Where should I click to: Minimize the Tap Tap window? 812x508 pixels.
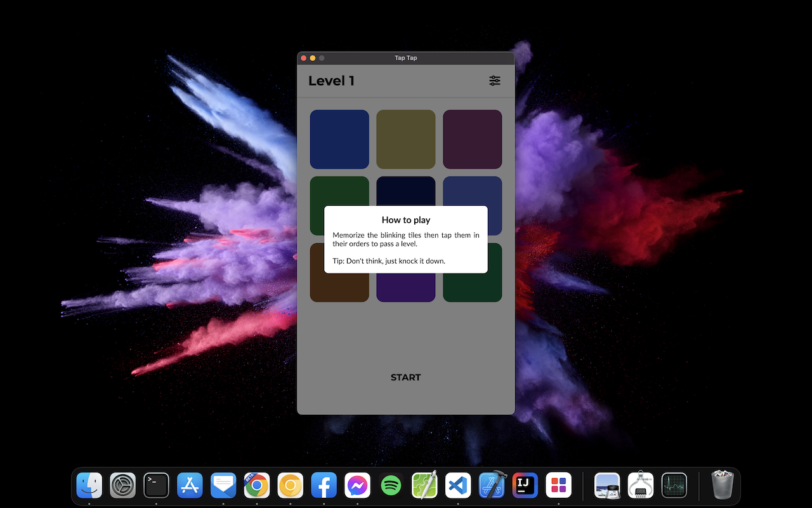[313, 58]
